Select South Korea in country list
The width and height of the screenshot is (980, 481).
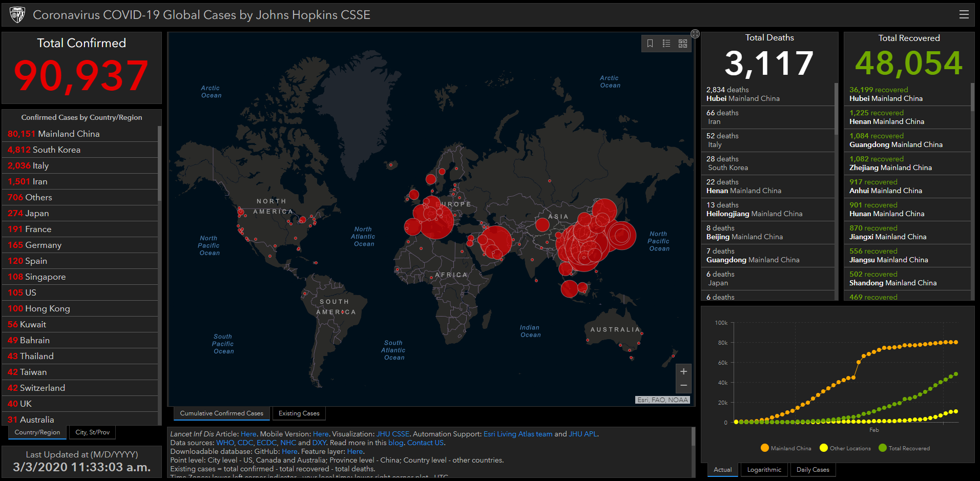point(80,150)
